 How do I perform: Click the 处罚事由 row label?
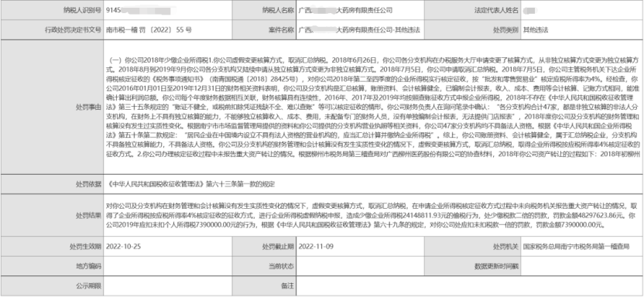click(x=52, y=107)
